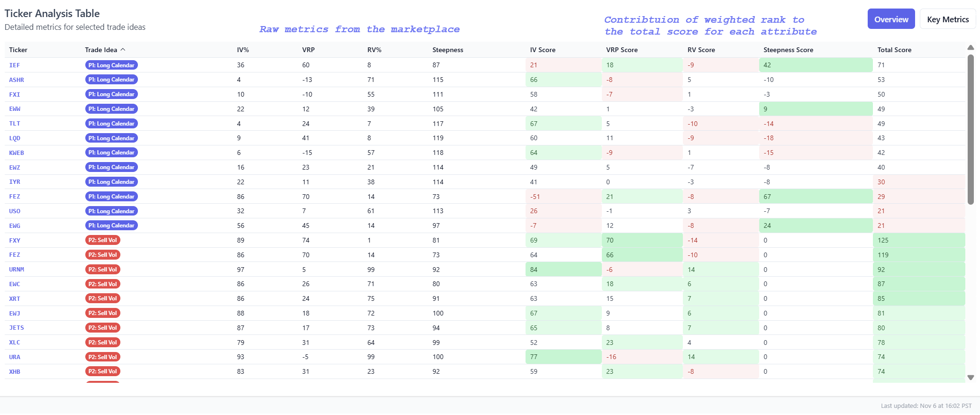Viewport: 980px width, 415px height.
Task: Click the scrollbar down arrow
Action: 971,378
